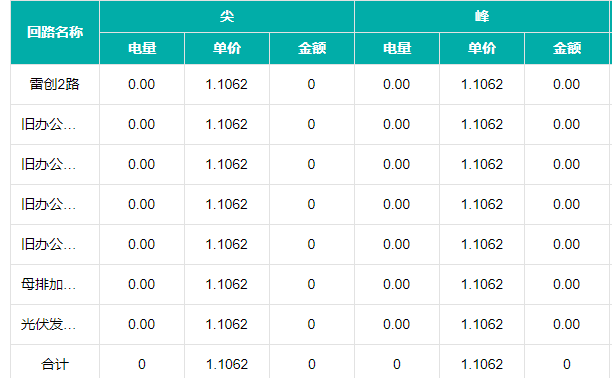
Task: Click 光伏发… row 峰 金额 cell
Action: tap(567, 324)
